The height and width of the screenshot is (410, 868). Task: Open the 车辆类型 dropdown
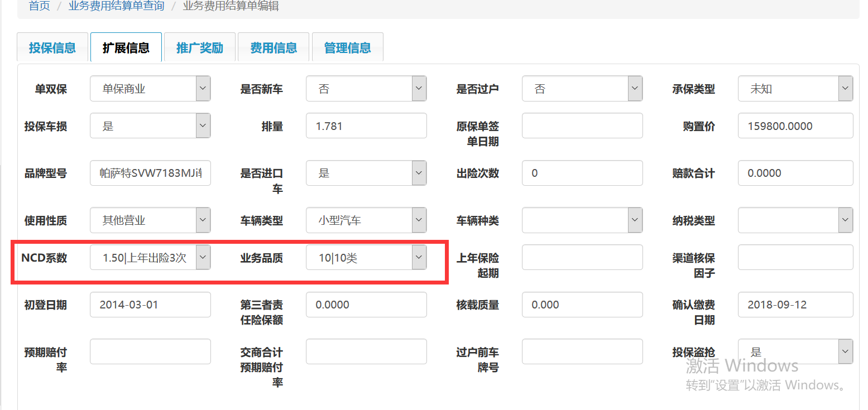[366, 220]
